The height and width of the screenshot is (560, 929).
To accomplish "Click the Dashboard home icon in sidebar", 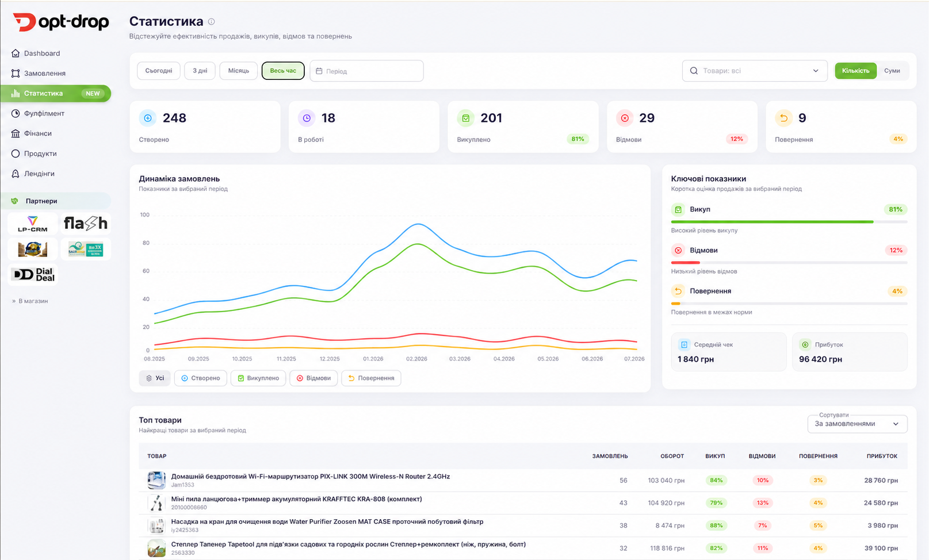I will click(16, 53).
